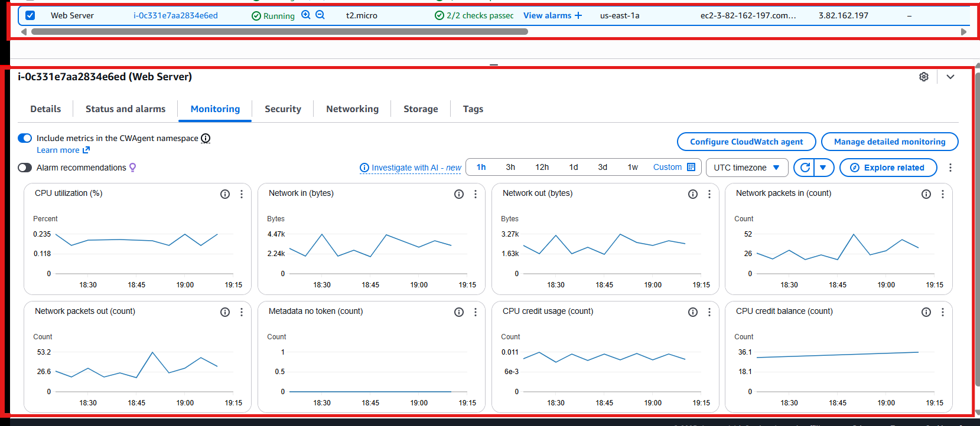Open the dashboard more options vertical dots
Image resolution: width=980 pixels, height=426 pixels.
pos(950,168)
